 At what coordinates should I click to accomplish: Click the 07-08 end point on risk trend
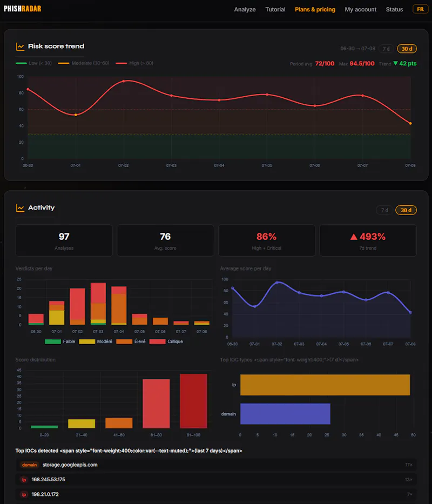click(x=410, y=123)
